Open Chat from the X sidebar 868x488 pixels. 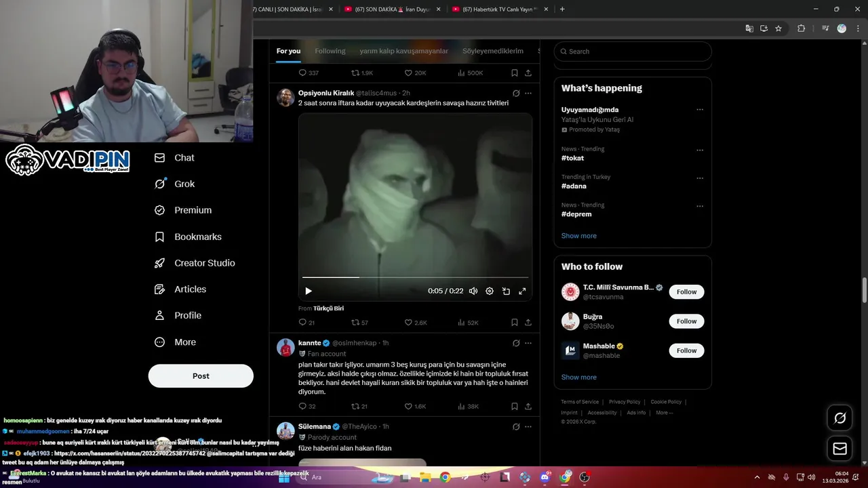[x=174, y=157]
